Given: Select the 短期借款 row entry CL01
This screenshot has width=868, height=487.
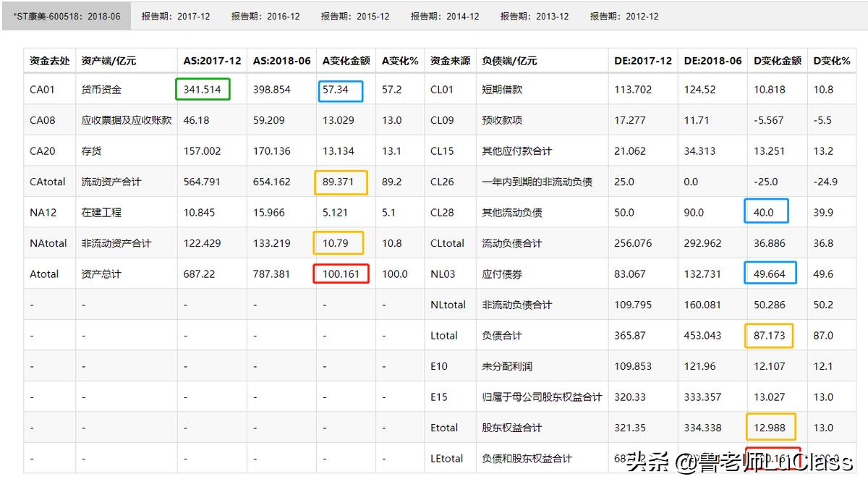Looking at the screenshot, I should [446, 90].
